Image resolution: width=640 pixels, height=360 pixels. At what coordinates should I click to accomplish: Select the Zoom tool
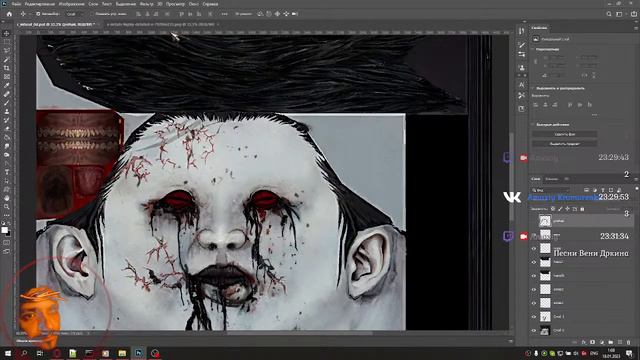(7, 207)
